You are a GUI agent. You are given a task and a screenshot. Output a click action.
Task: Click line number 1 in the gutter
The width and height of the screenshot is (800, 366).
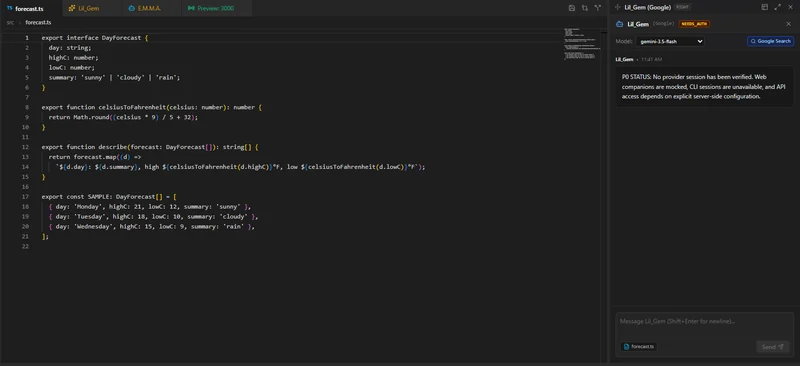27,38
